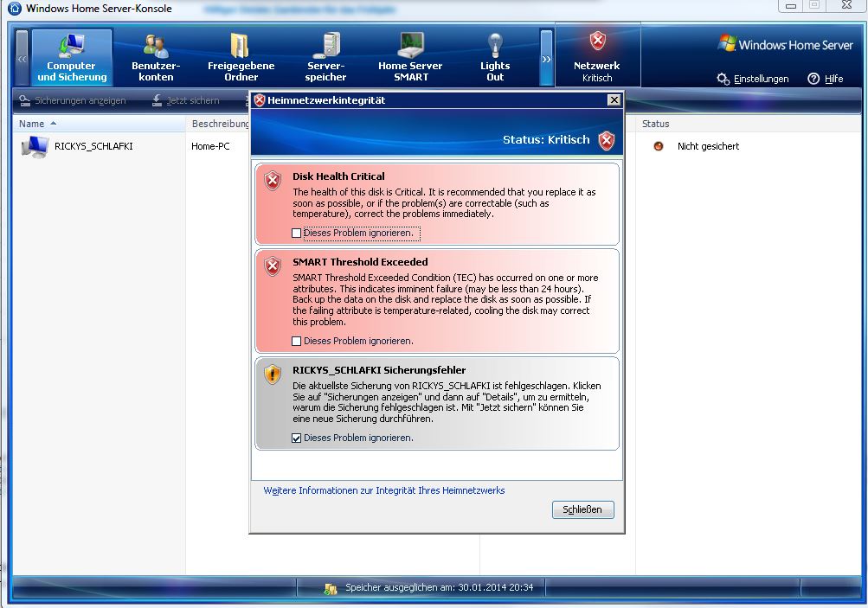Minimize the Windows Home Server-Konsole window
Viewport: 868px width, 608px height.
pyautogui.click(x=790, y=5)
